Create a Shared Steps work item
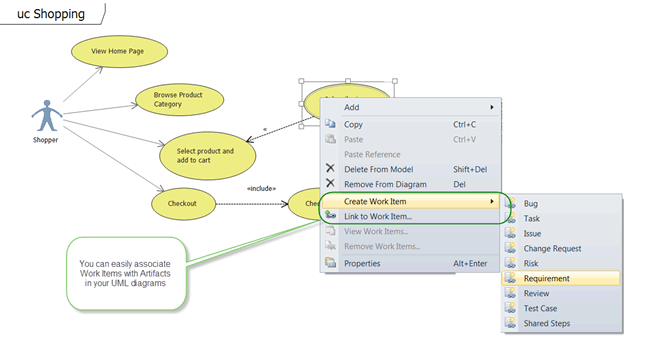Screen dimensions: 664x360 click(561, 323)
